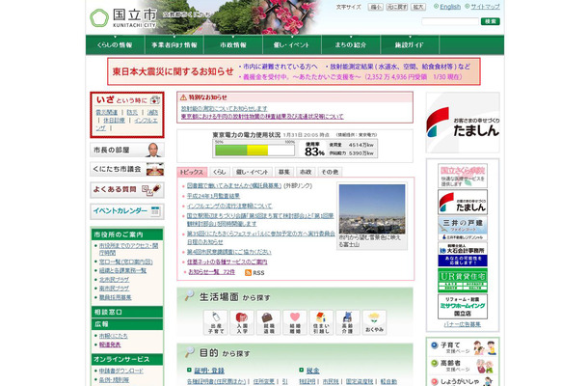Click the 縮小 text size button
The height and width of the screenshot is (386, 588).
(x=375, y=7)
